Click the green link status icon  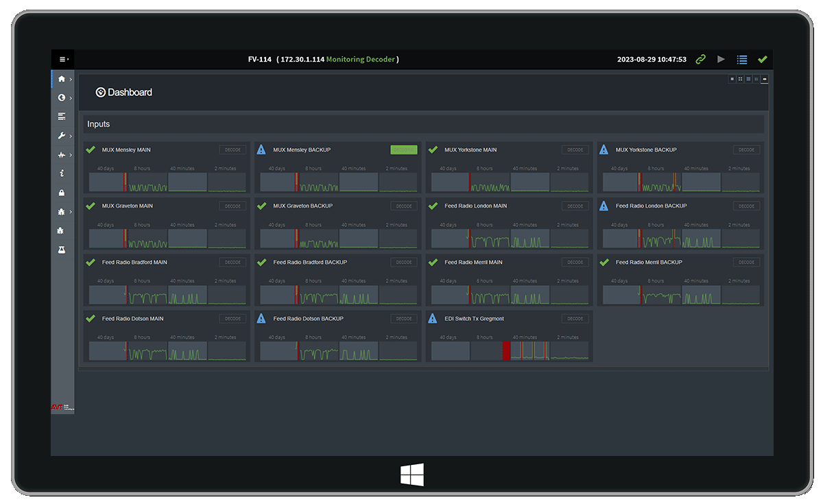700,60
